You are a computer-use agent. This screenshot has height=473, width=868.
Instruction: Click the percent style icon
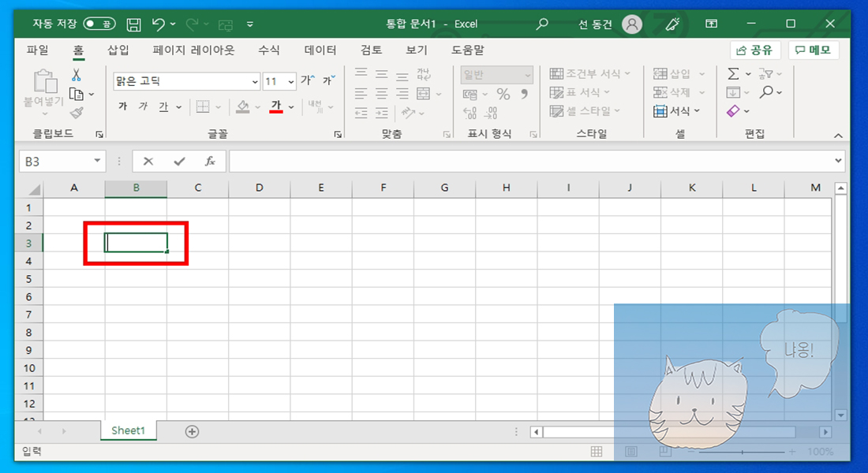point(503,95)
